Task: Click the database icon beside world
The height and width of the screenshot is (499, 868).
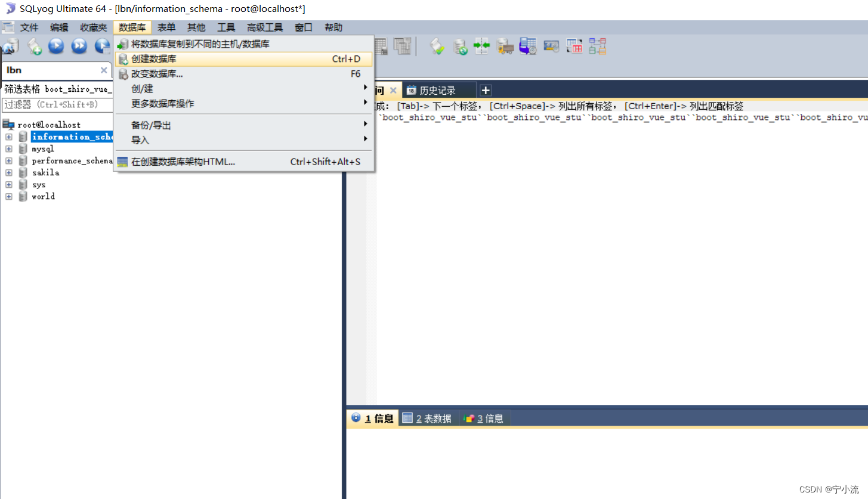Action: (23, 196)
